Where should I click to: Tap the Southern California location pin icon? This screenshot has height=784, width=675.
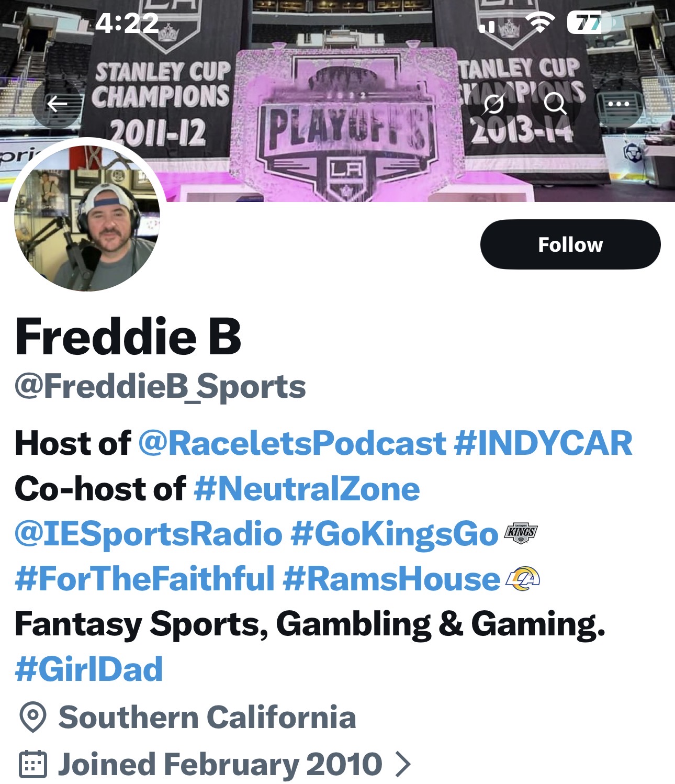(x=33, y=717)
